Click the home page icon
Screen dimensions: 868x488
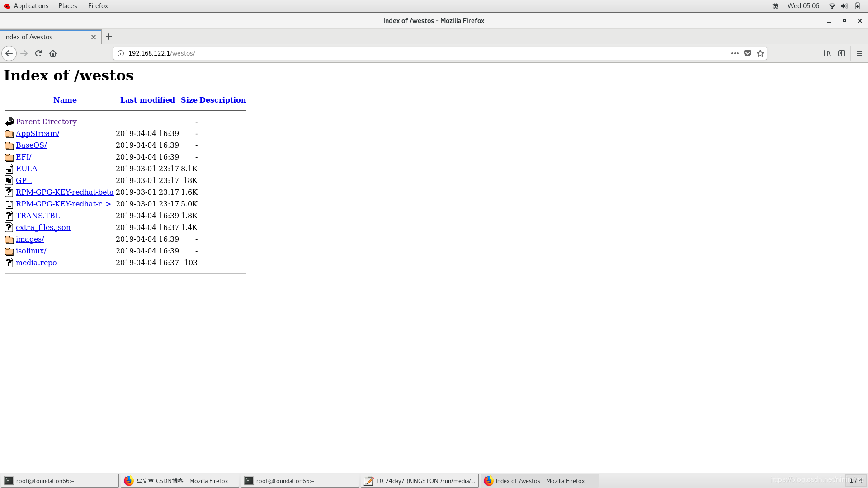pos(53,53)
